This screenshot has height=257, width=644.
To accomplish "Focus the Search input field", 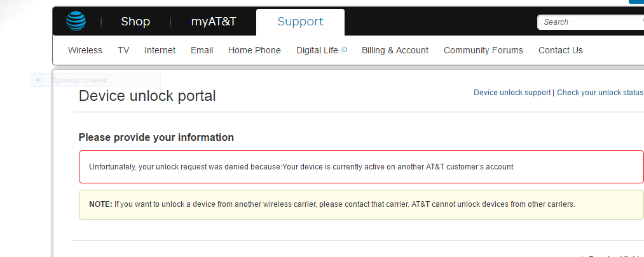I will click(x=588, y=22).
